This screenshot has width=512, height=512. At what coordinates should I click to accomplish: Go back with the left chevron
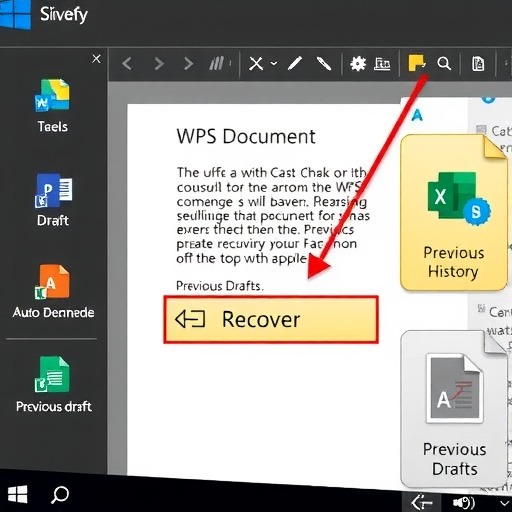[127, 63]
